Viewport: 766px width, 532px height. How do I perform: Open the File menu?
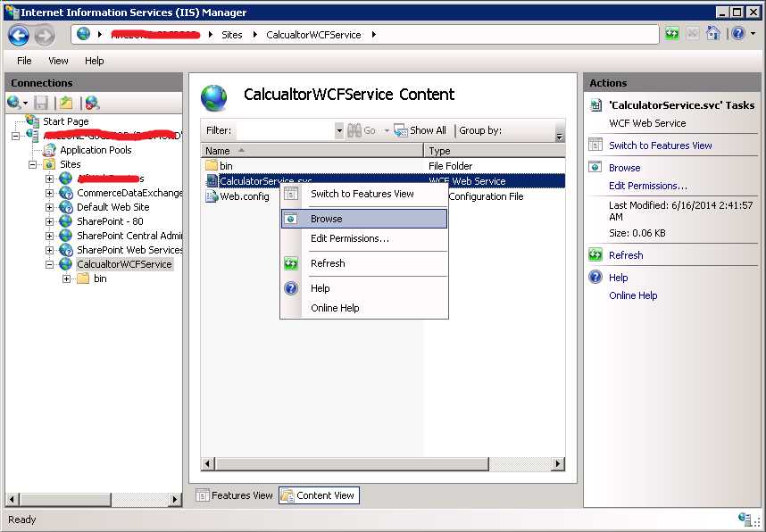(24, 61)
